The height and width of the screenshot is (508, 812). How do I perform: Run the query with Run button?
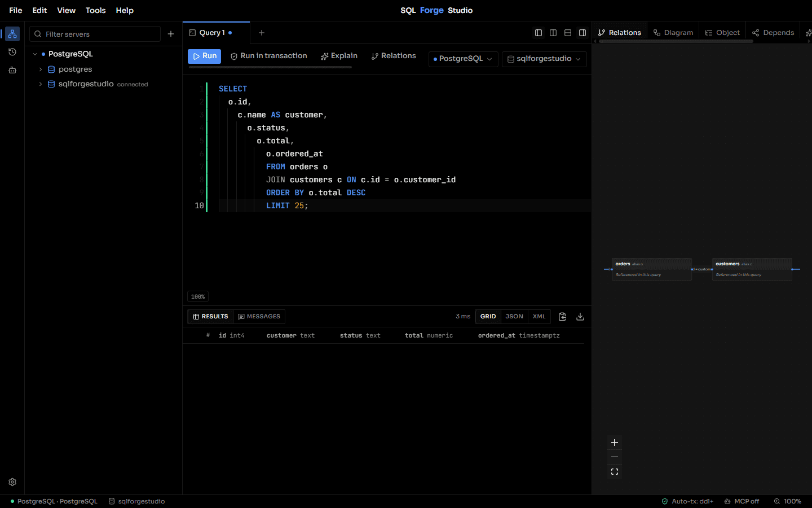(x=204, y=56)
